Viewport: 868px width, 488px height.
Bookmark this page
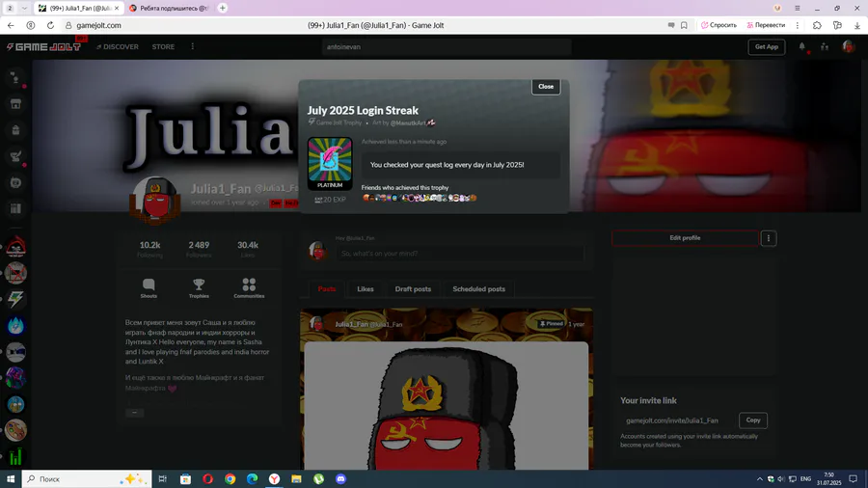[x=684, y=25]
